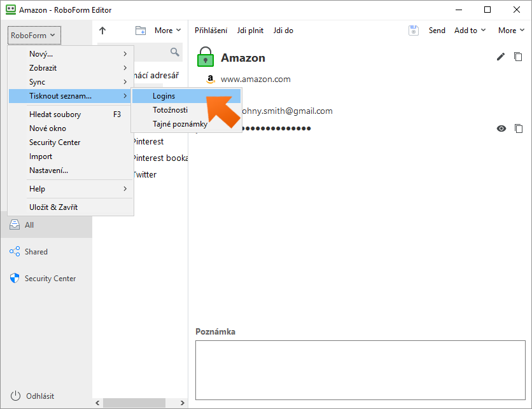Open the www.amazon.com link

click(255, 80)
